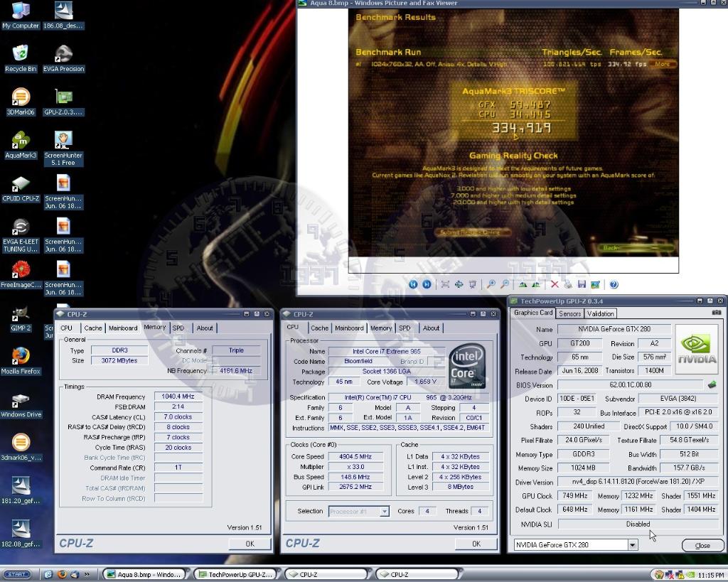Viewport: 728px width, 582px height.
Task: Go to next image in Picture Viewer
Action: 427,284
